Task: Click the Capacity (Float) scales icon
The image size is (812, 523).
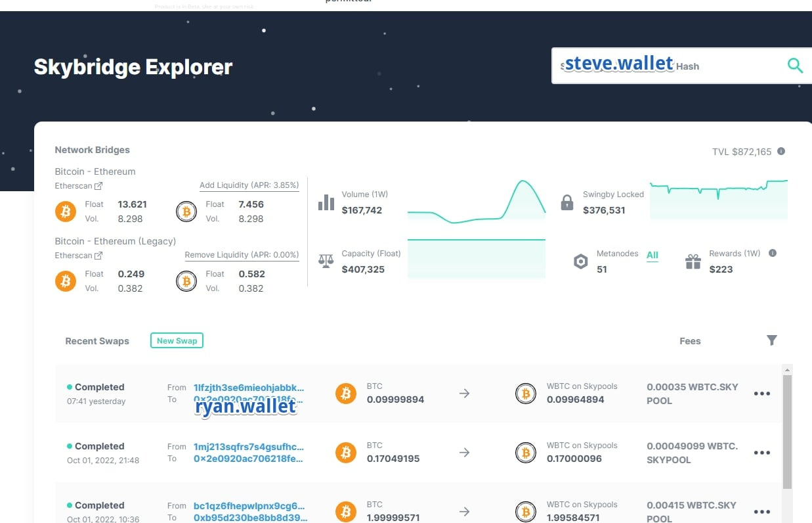Action: [x=326, y=261]
